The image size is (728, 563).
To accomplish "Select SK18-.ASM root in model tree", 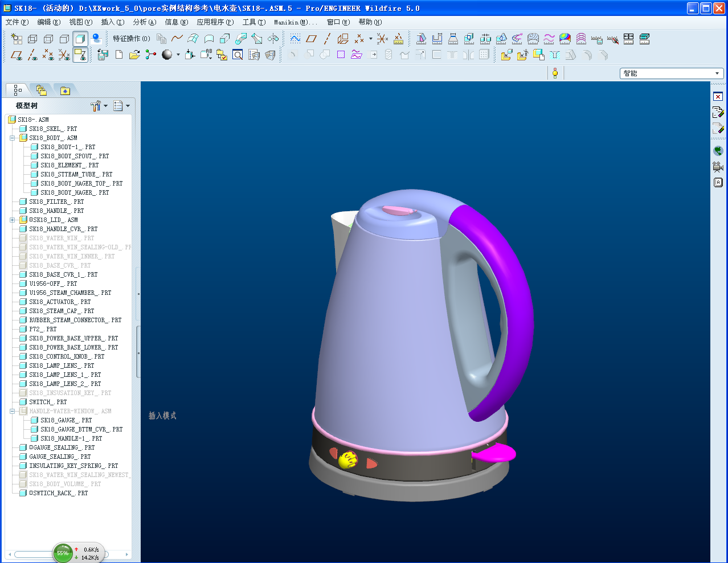I will [x=33, y=120].
